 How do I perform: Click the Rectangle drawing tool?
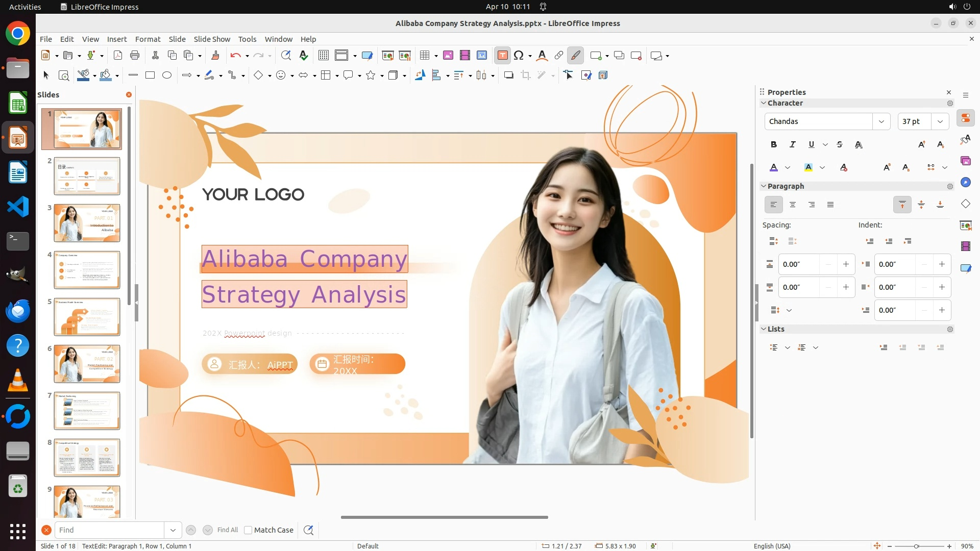coord(150,76)
